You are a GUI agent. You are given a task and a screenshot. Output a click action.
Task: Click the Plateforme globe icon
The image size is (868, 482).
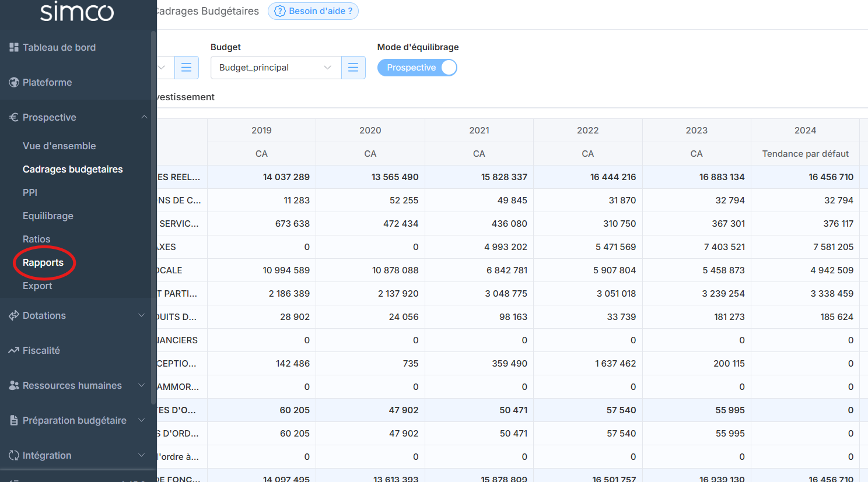pyautogui.click(x=14, y=82)
